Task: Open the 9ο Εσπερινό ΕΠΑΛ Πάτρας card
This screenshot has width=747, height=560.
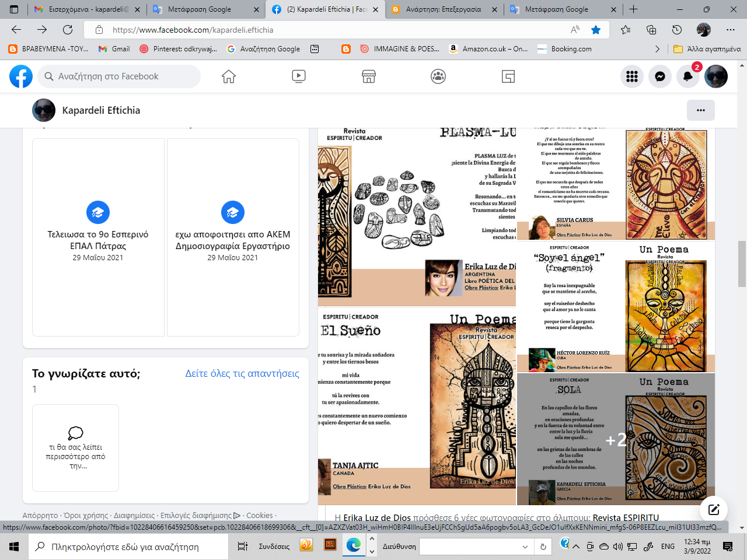Action: (x=98, y=237)
